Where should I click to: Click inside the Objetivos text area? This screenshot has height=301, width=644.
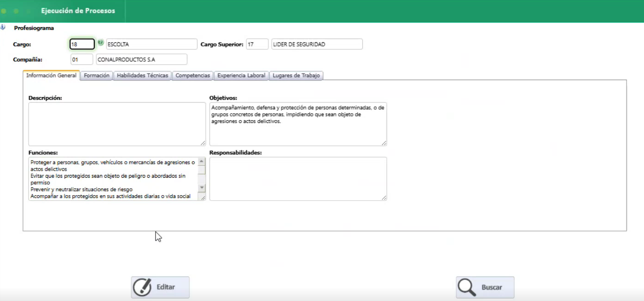298,124
